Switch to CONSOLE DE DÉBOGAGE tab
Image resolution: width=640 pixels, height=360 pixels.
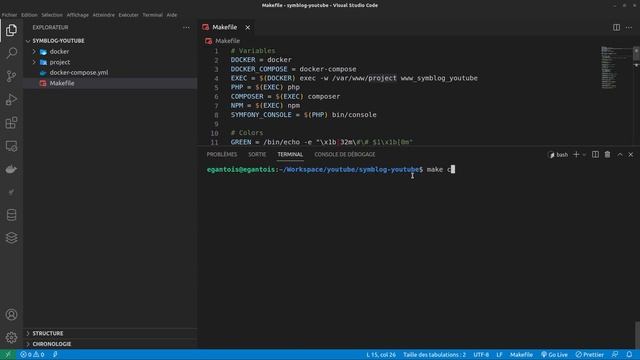coord(344,154)
